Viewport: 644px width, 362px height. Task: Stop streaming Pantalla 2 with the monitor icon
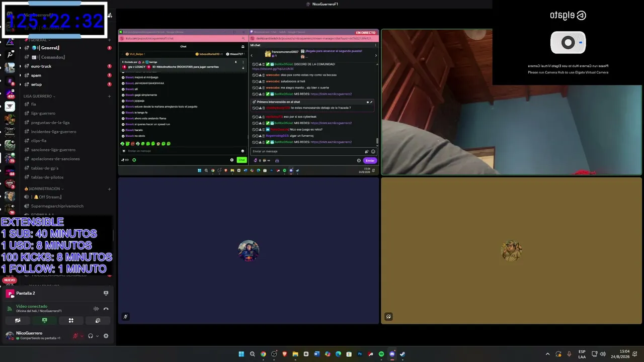[106, 293]
